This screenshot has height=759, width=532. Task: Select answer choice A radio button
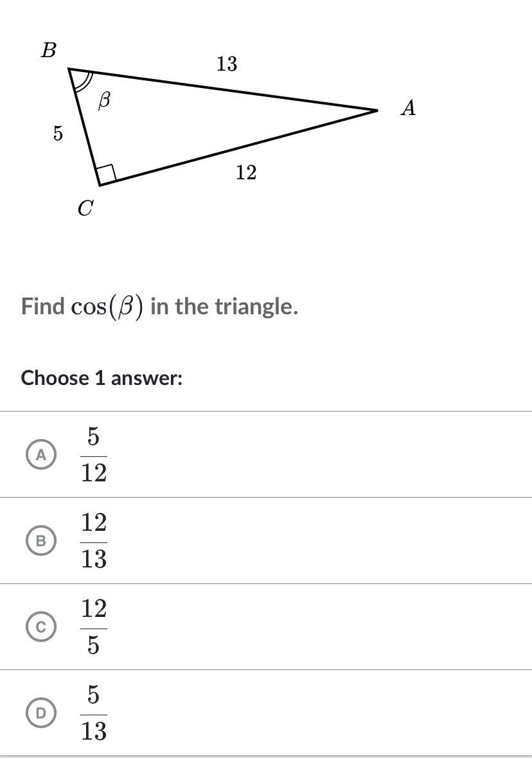41,454
